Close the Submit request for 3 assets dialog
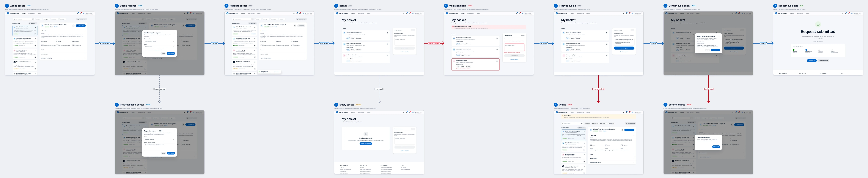Screen dimensions: 868x178 coord(719,37)
